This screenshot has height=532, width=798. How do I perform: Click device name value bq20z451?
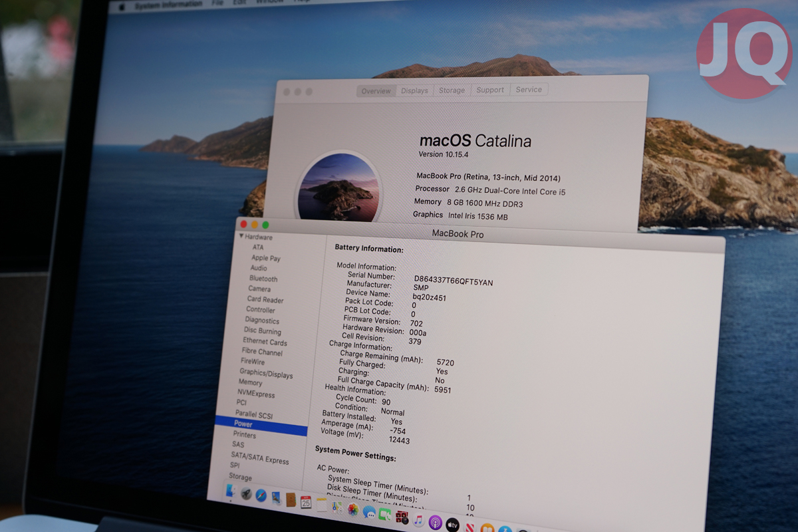[x=430, y=297]
